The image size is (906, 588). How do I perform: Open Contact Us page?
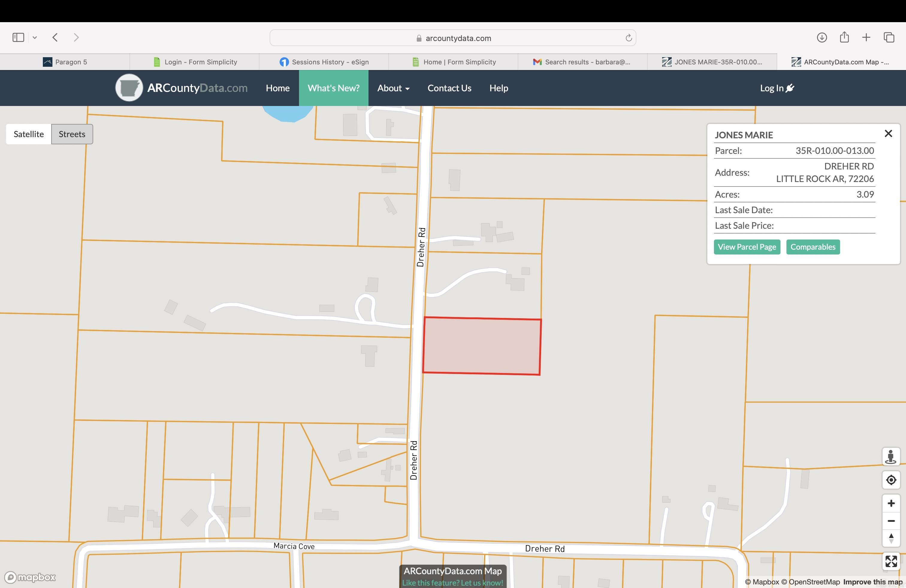coord(449,88)
